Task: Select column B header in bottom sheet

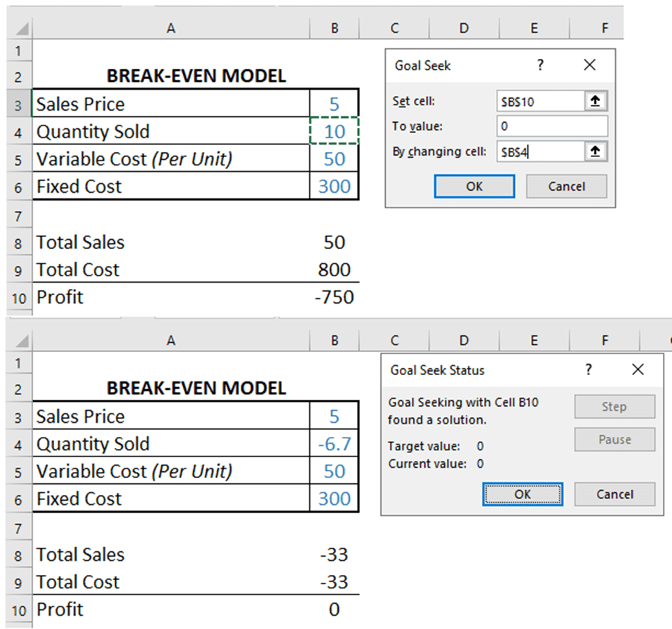Action: coord(335,341)
